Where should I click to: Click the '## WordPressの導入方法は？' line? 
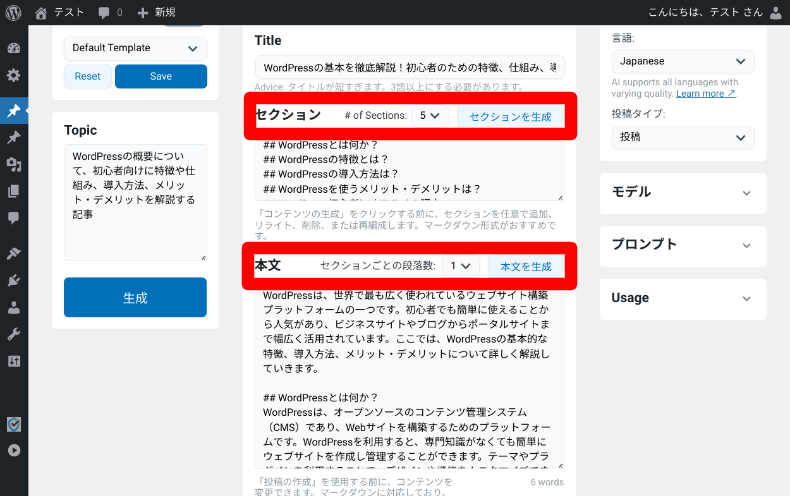[x=331, y=174]
